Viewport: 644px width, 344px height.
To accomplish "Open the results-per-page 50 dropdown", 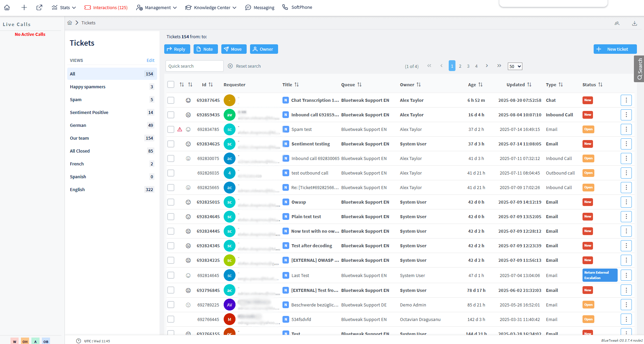I will 514,66.
